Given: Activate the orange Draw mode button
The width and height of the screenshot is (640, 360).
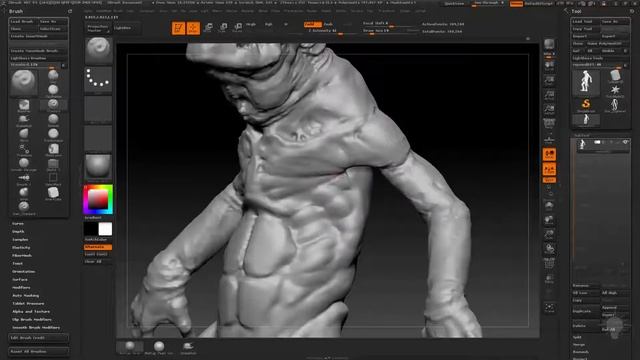Looking at the screenshot, I should click(x=193, y=28).
